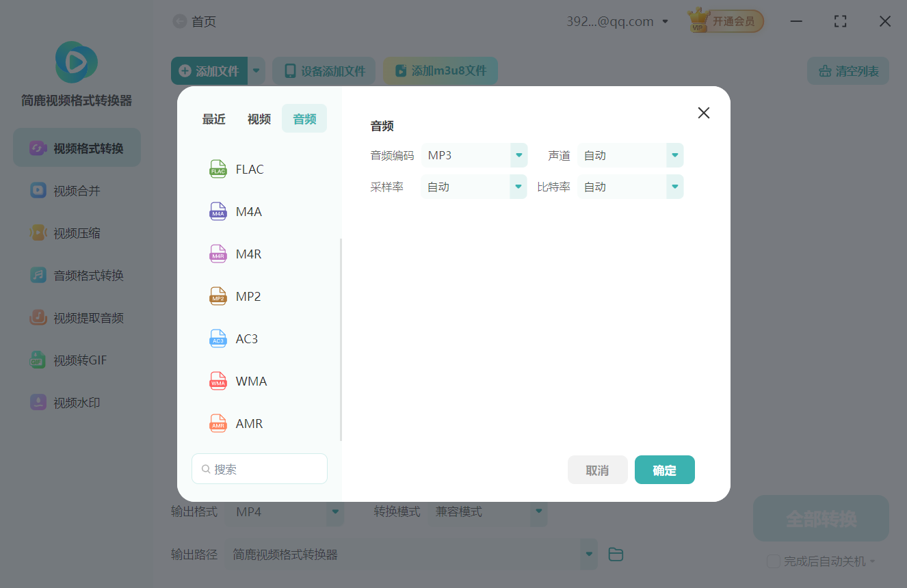The width and height of the screenshot is (907, 588).
Task: Switch to 音频格式转换 in sidebar
Action: [x=76, y=275]
